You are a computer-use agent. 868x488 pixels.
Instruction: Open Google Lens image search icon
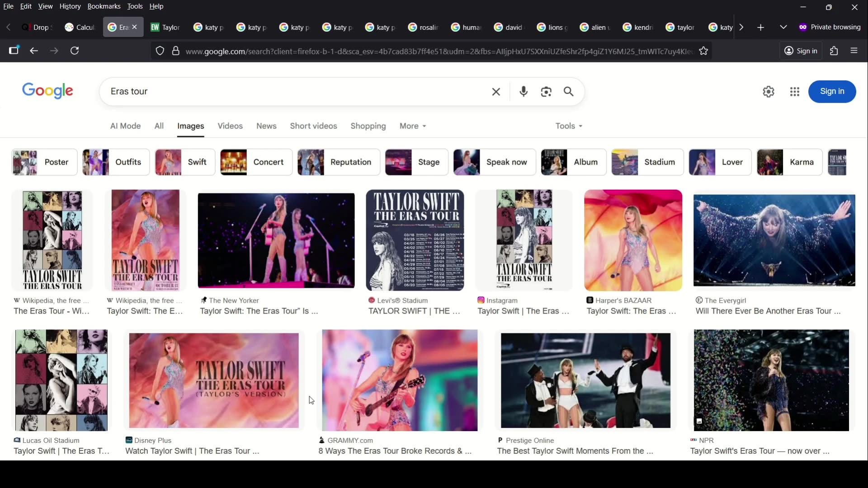pos(546,92)
